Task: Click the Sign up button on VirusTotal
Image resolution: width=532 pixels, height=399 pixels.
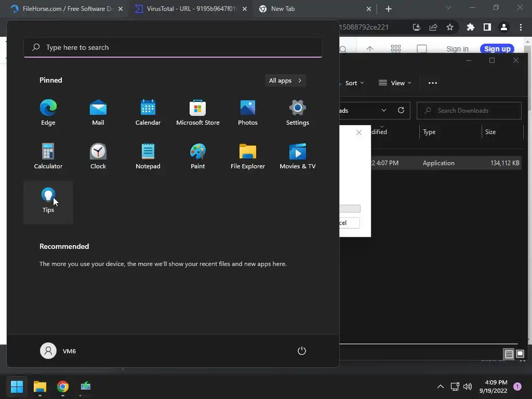Action: (x=497, y=49)
